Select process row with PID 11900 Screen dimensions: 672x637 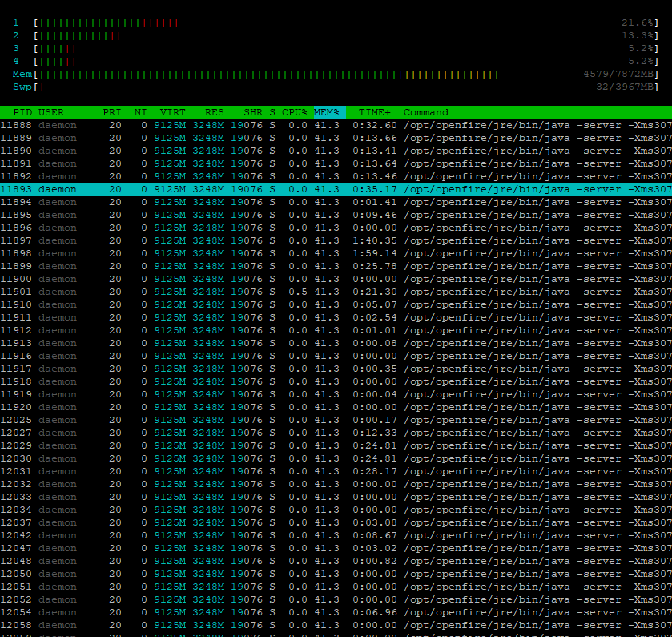(336, 279)
